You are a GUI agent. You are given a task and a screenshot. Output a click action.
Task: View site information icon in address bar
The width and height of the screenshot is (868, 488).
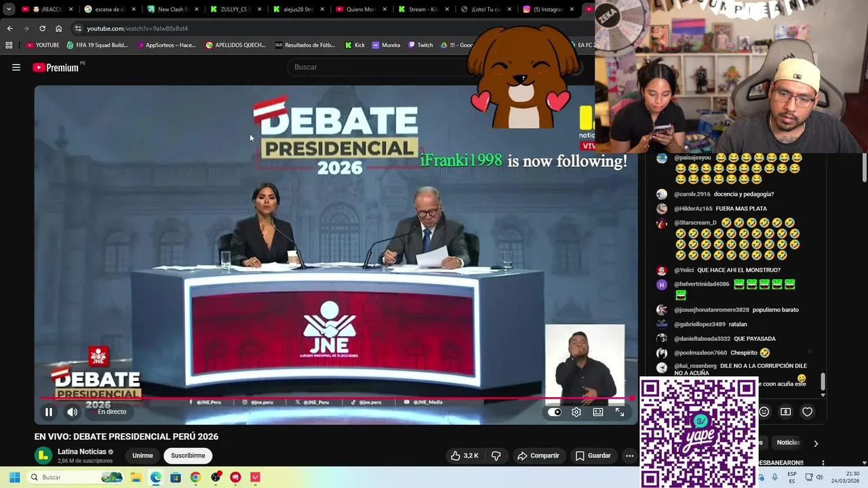pyautogui.click(x=78, y=28)
